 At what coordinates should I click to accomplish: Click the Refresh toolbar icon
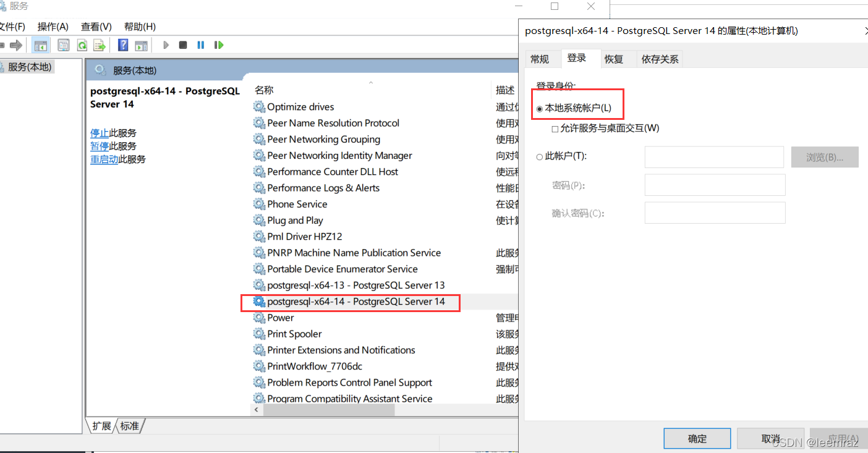coord(82,45)
